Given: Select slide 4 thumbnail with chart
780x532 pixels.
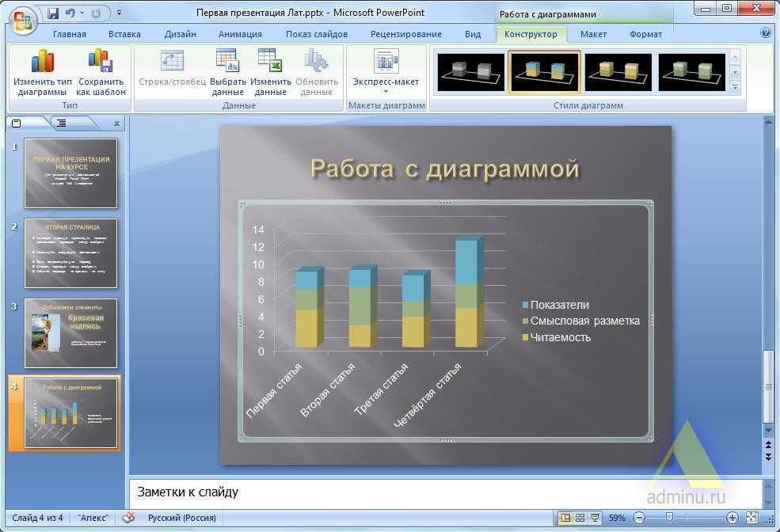Looking at the screenshot, I should coord(70,413).
